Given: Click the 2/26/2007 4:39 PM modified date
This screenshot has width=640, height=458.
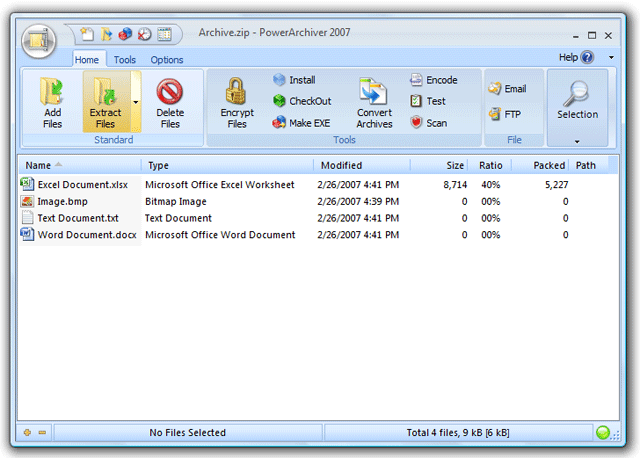Looking at the screenshot, I should coord(358,202).
